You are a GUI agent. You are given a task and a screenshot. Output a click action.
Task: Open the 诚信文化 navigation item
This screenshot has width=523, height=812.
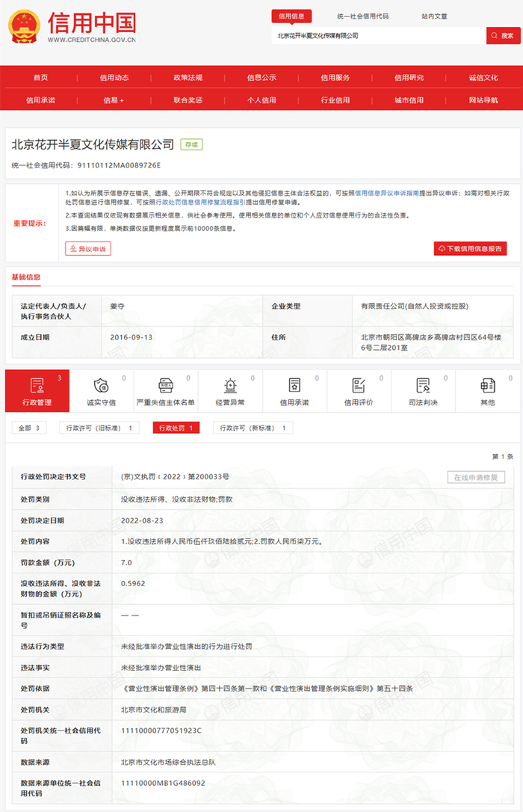(483, 78)
